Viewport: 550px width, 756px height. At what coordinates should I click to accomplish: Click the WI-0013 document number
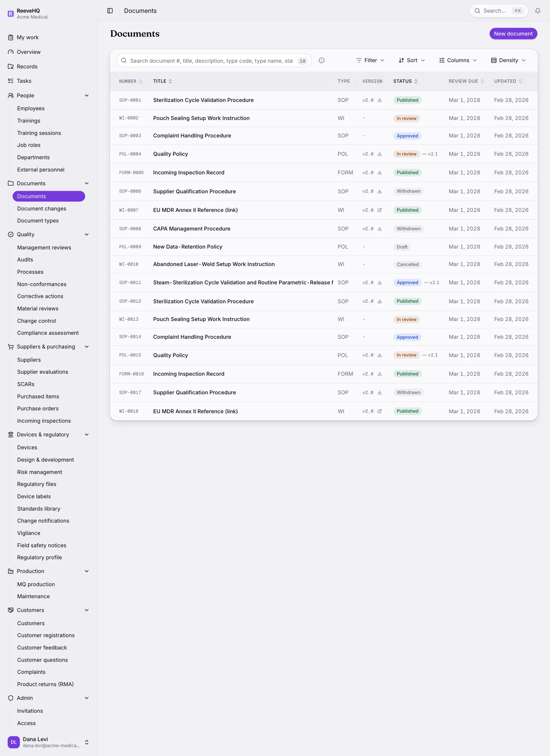[x=128, y=319]
